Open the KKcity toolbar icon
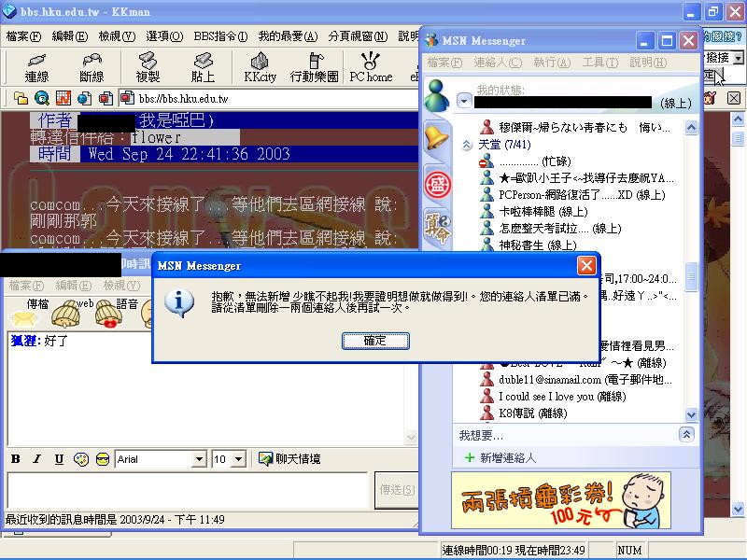The image size is (747, 560). (260, 67)
